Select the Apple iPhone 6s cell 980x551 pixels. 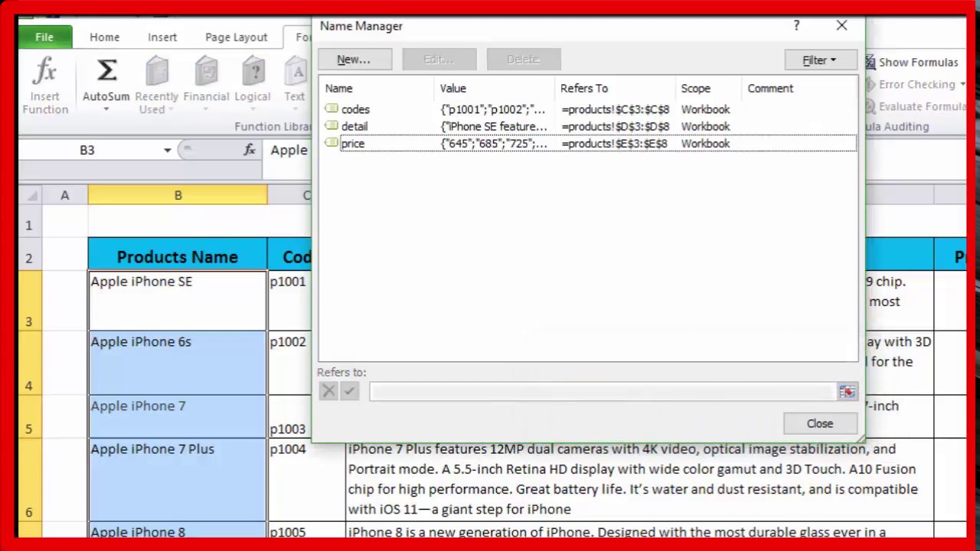click(178, 364)
